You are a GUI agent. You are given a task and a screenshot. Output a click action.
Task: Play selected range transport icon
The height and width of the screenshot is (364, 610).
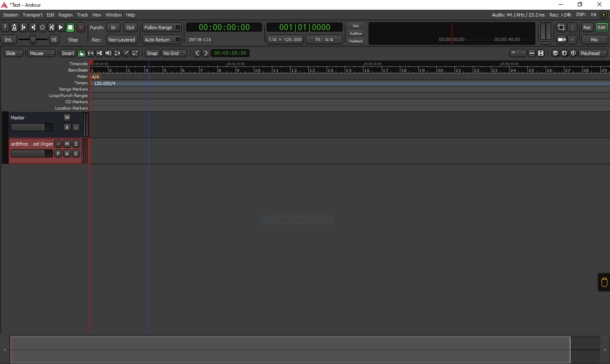52,28
